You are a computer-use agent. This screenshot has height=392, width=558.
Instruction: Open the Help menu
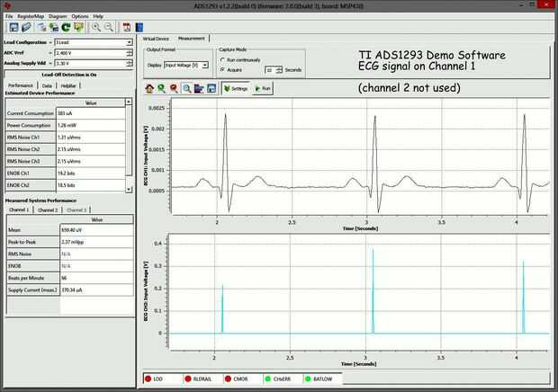[x=98, y=16]
